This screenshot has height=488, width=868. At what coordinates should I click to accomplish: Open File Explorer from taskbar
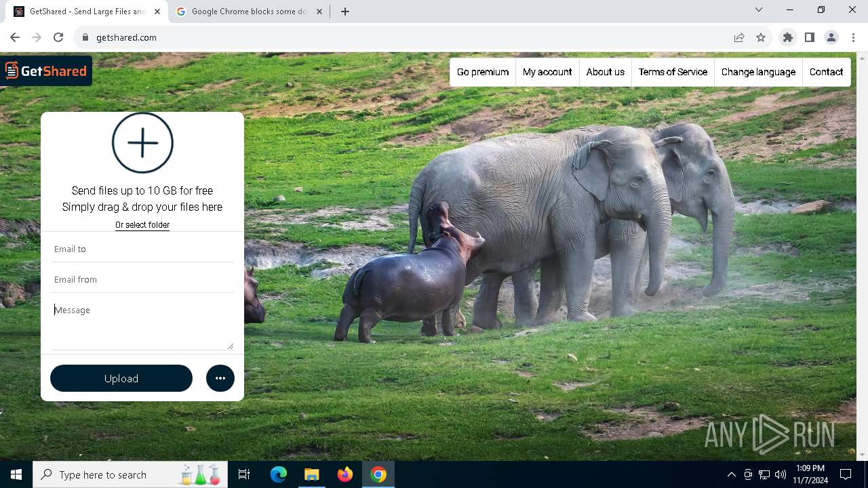point(311,474)
